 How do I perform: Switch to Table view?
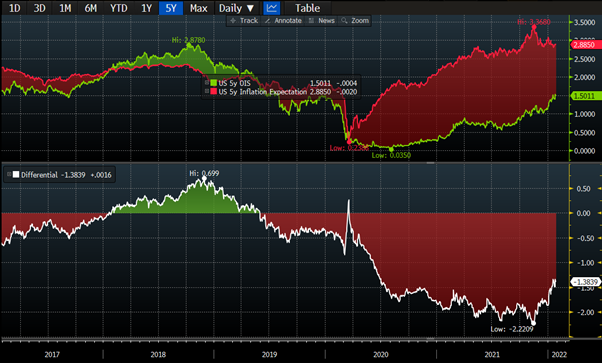pyautogui.click(x=308, y=8)
